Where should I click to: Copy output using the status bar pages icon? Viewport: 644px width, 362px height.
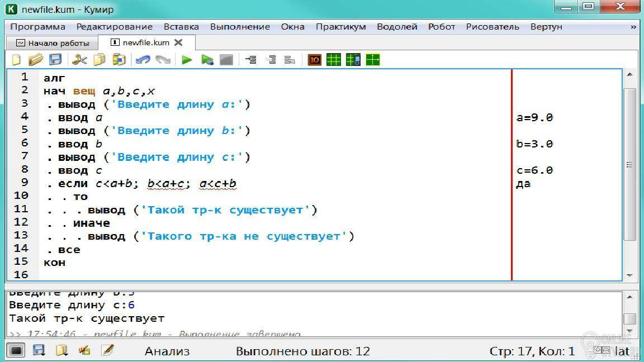(61, 350)
